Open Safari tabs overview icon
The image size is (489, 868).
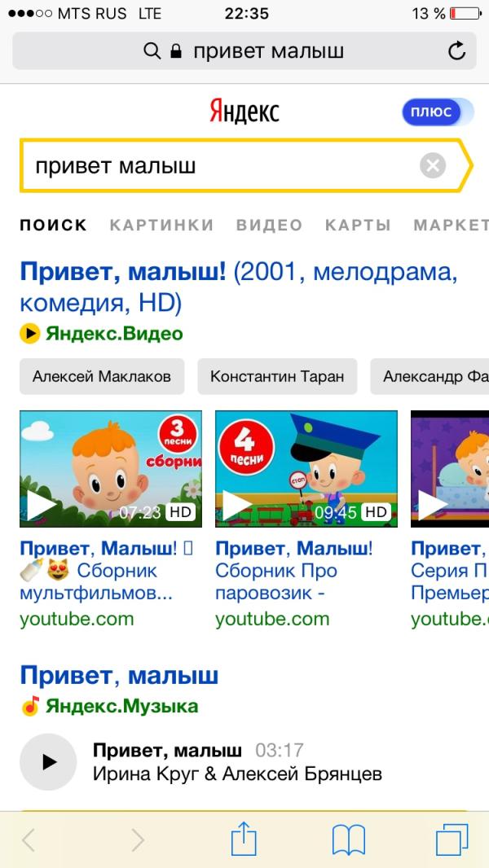click(452, 840)
